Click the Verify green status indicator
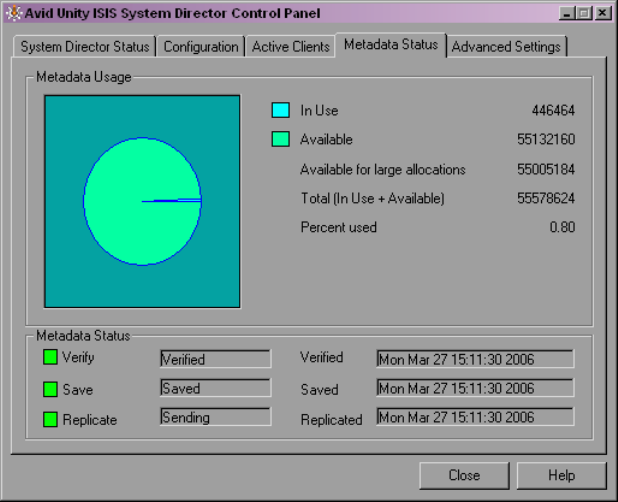The width and height of the screenshot is (618, 502). (50, 357)
